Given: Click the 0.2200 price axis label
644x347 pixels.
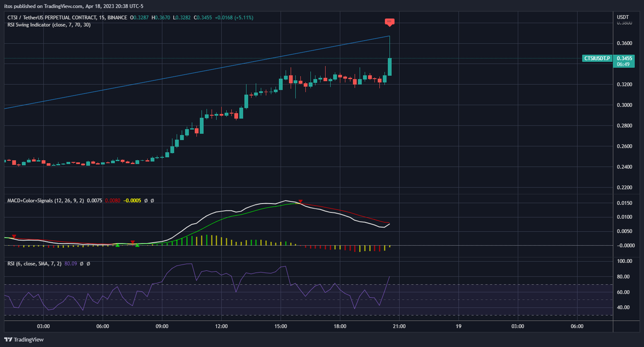Looking at the screenshot, I should (625, 188).
